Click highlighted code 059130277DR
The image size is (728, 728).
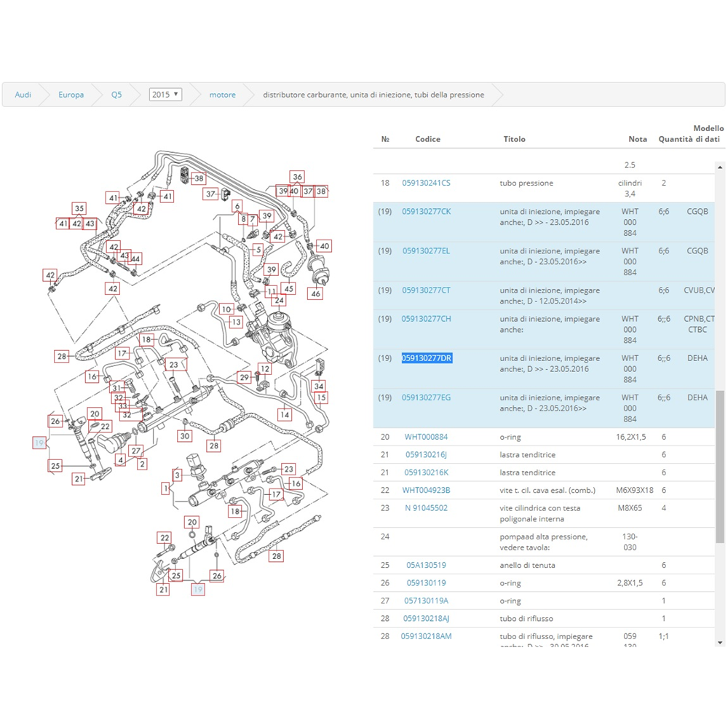(427, 358)
